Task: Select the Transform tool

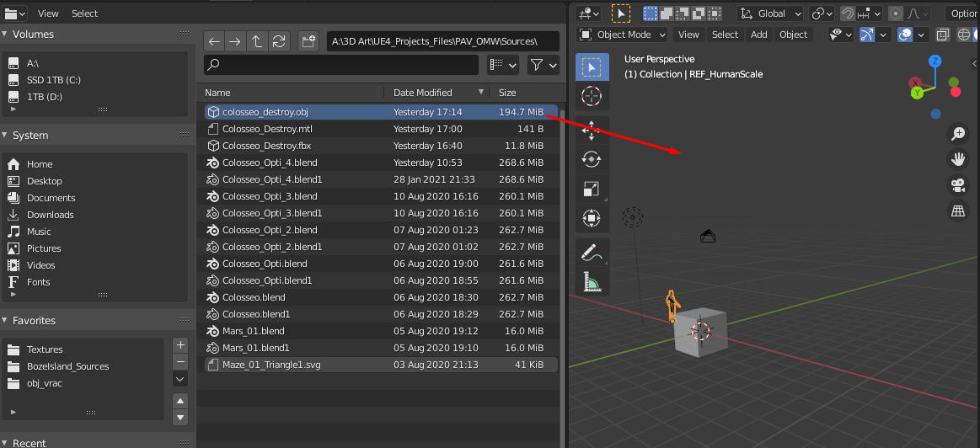Action: (592, 218)
